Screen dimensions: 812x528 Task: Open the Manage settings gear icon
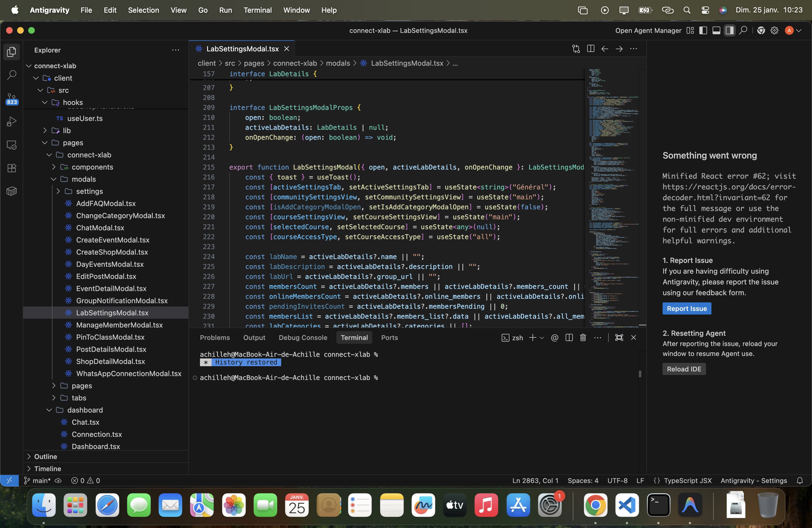pyautogui.click(x=774, y=30)
